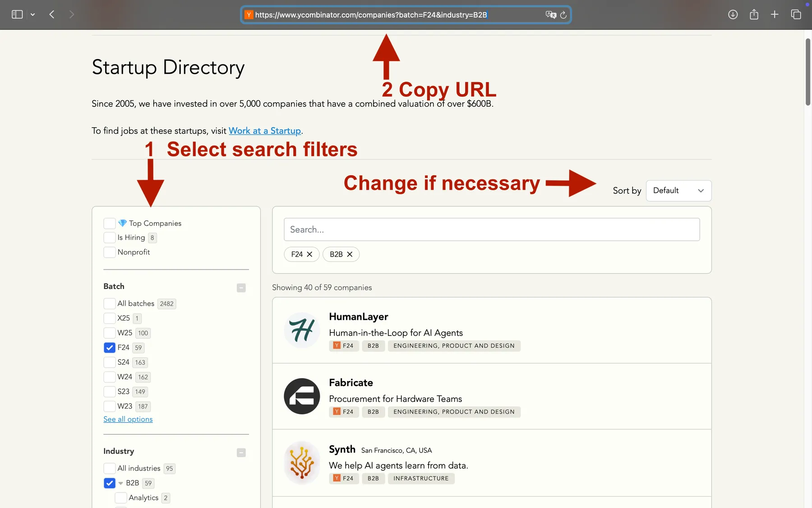Viewport: 812px width, 508px height.
Task: Check the Top Companies filter
Action: click(x=109, y=223)
